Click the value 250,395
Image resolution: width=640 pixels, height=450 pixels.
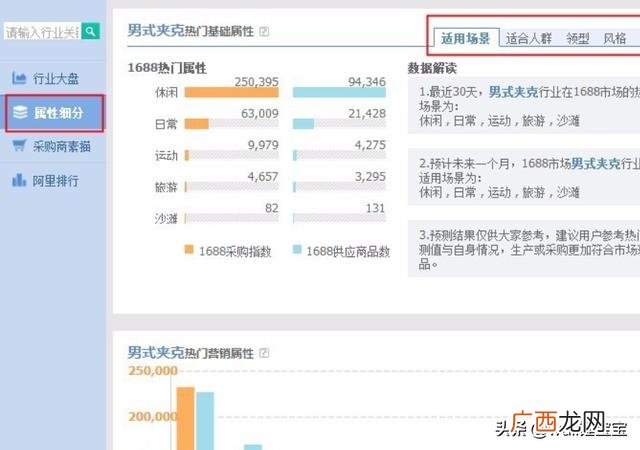[x=256, y=82]
